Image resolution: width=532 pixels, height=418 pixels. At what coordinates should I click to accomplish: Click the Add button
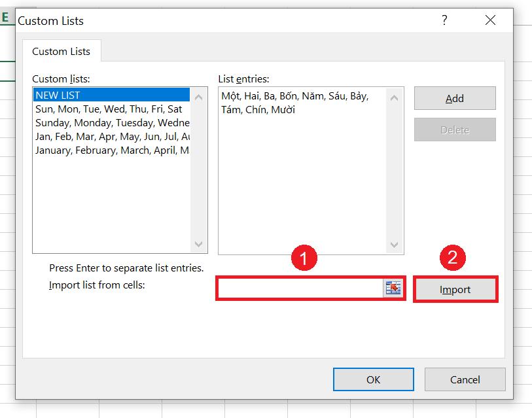(x=454, y=97)
